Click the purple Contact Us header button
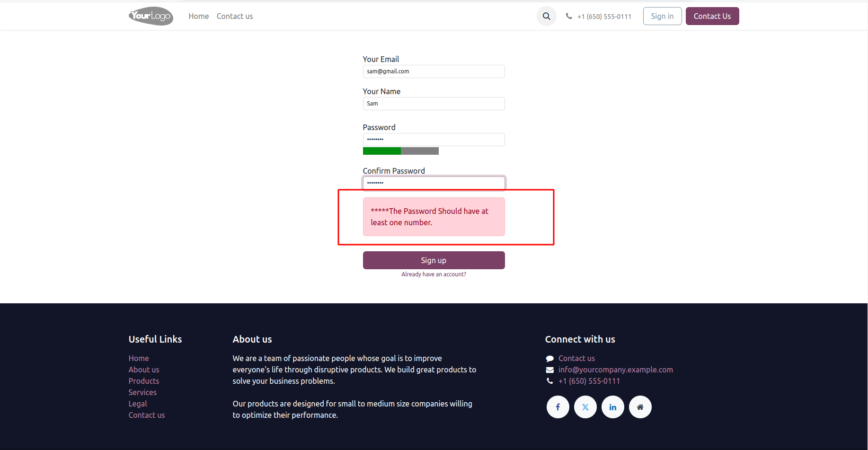Image resolution: width=868 pixels, height=450 pixels. pyautogui.click(x=712, y=16)
